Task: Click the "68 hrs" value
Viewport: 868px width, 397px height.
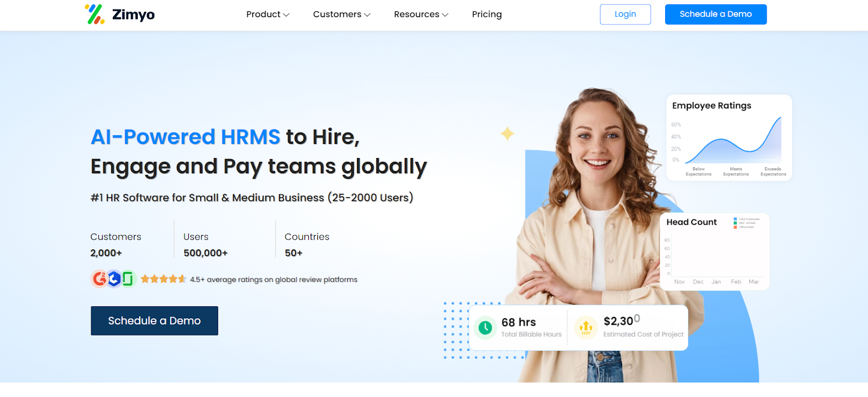Action: tap(519, 322)
